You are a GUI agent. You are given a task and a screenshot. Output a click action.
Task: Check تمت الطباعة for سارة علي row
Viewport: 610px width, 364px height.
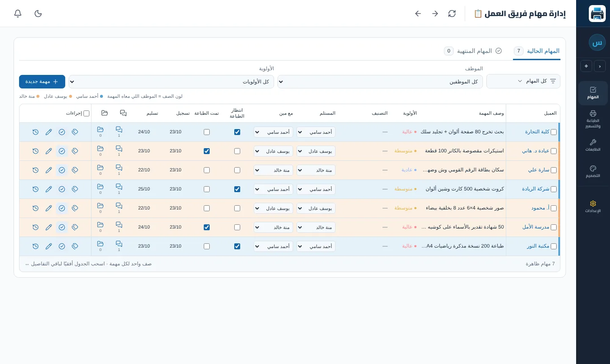click(x=207, y=170)
